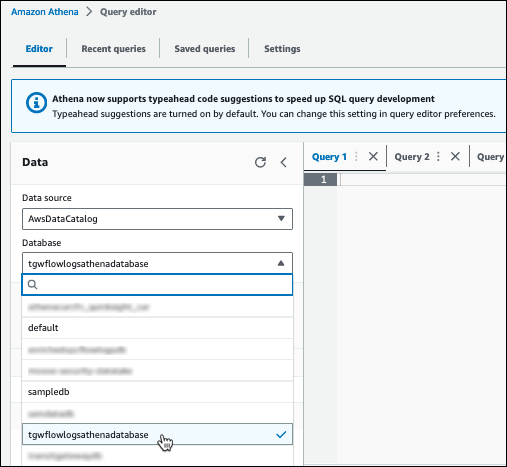
Task: Go to the Settings tab
Action: [282, 49]
